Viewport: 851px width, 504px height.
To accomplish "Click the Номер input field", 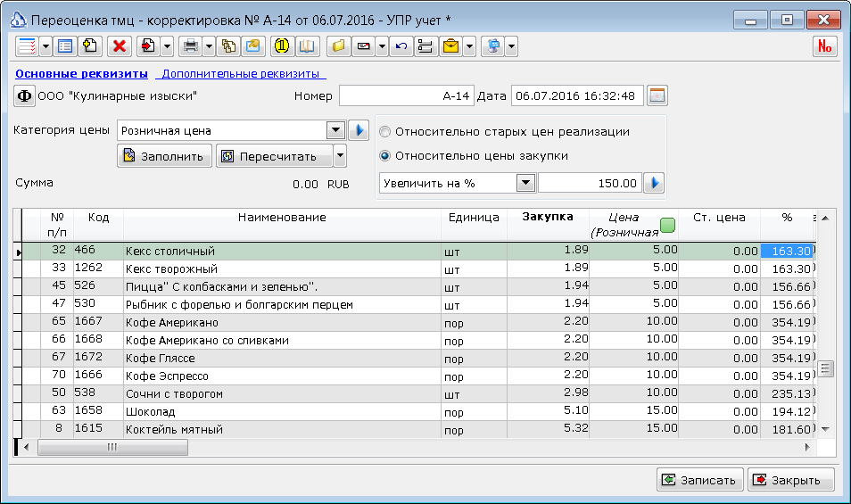I will click(x=407, y=96).
